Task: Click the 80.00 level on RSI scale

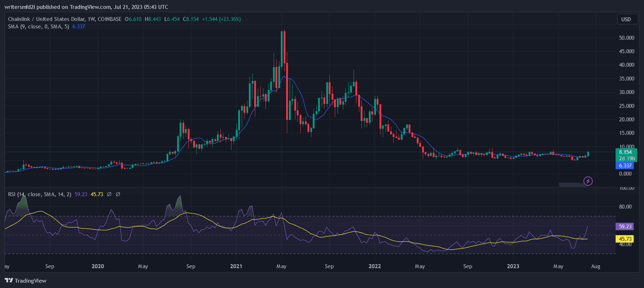Action: pyautogui.click(x=625, y=207)
